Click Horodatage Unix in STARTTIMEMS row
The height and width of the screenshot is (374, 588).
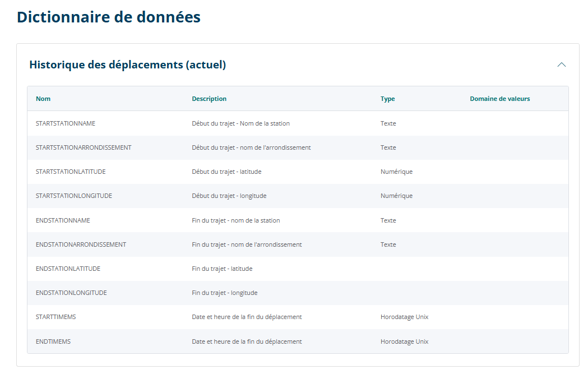click(x=404, y=317)
